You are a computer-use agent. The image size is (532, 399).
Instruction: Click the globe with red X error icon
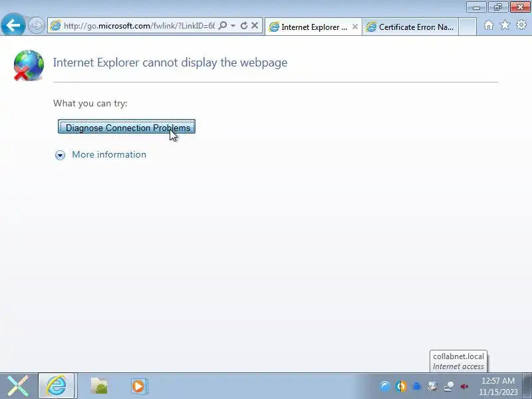coord(29,65)
